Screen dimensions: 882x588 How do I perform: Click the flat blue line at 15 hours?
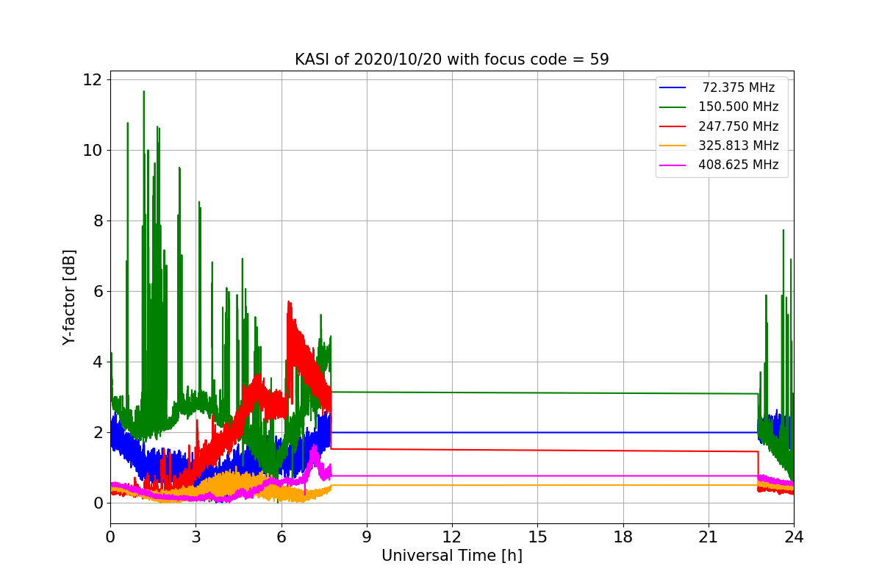pyautogui.click(x=537, y=432)
